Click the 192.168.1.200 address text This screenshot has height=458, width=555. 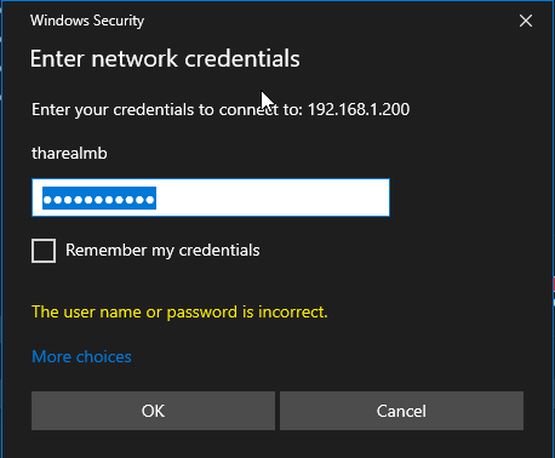359,109
